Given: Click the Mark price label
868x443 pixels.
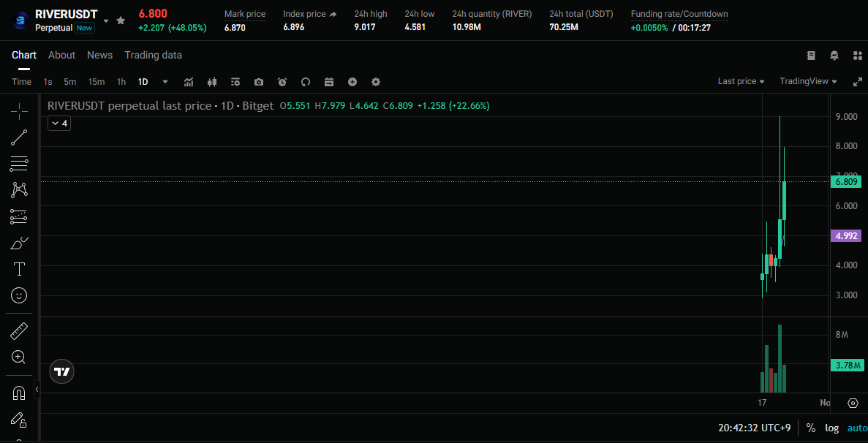Looking at the screenshot, I should click(245, 14).
